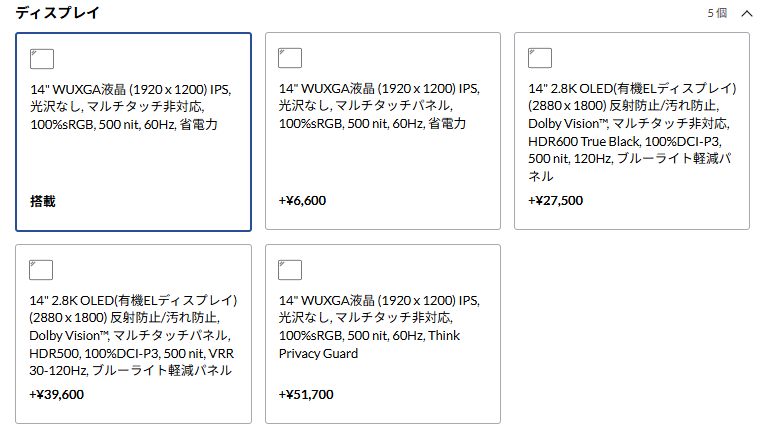Choose the OLED HDR500 VRR touch option
This screenshot has height=431, width=771.
(x=133, y=334)
